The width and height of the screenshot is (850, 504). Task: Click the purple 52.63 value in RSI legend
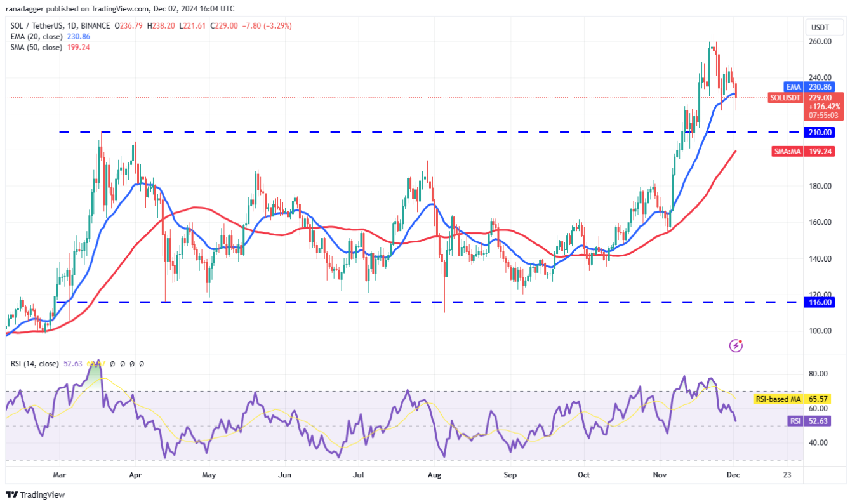click(x=74, y=364)
